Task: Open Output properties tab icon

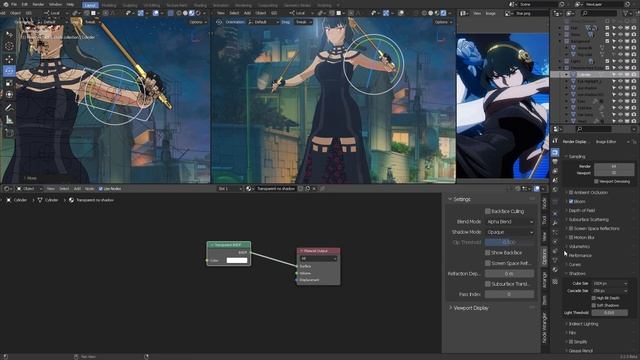Action: (555, 162)
